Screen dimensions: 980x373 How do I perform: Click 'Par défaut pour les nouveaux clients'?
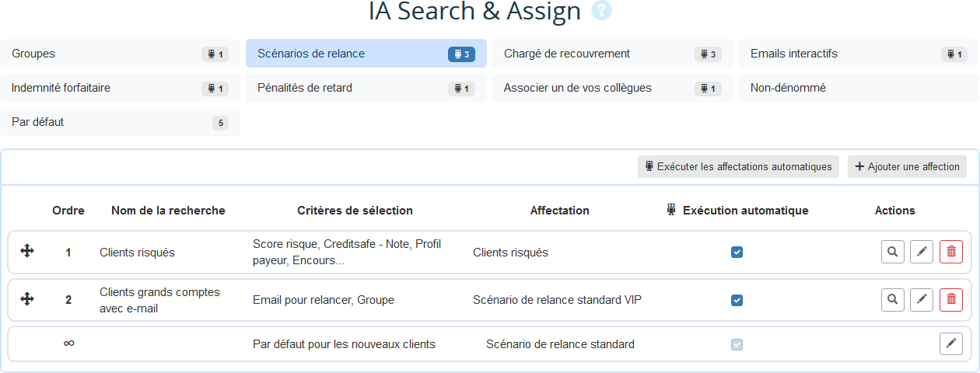(344, 344)
